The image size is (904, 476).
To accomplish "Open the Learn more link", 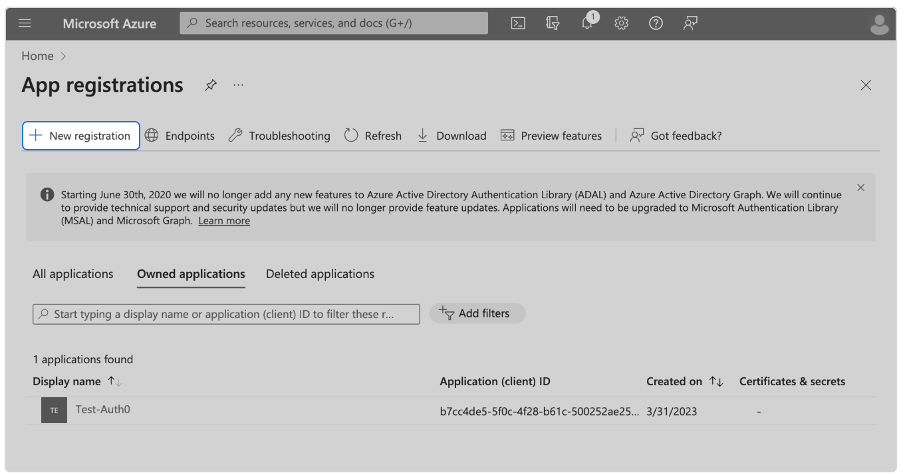I will [x=224, y=221].
